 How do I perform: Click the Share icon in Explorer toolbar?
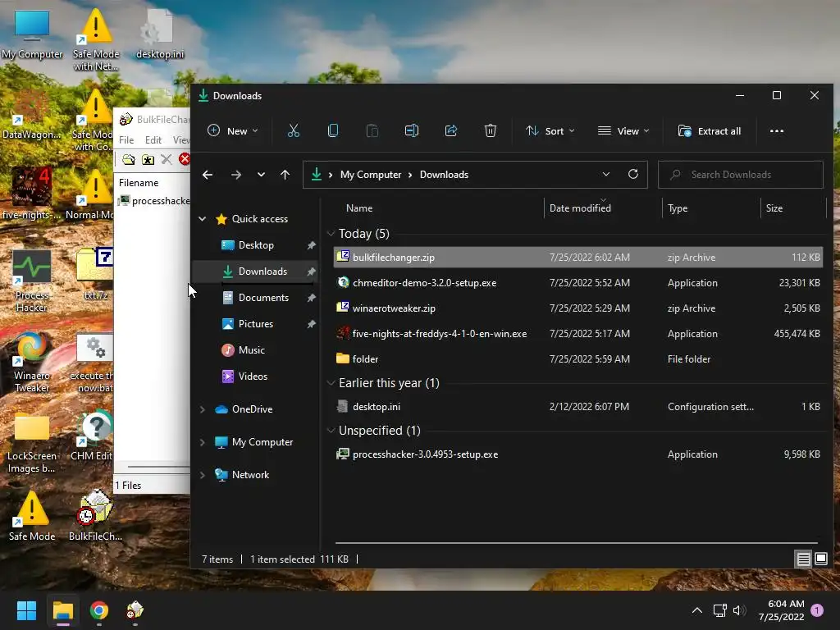pyautogui.click(x=451, y=130)
